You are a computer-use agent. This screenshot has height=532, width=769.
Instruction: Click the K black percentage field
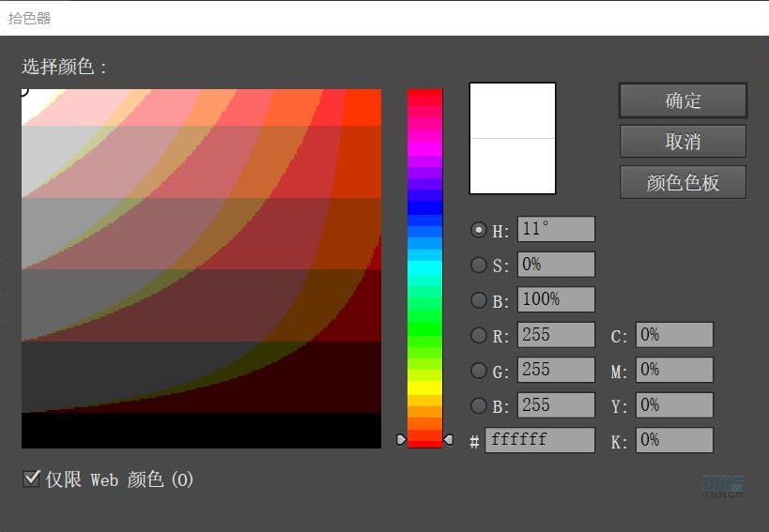click(674, 440)
